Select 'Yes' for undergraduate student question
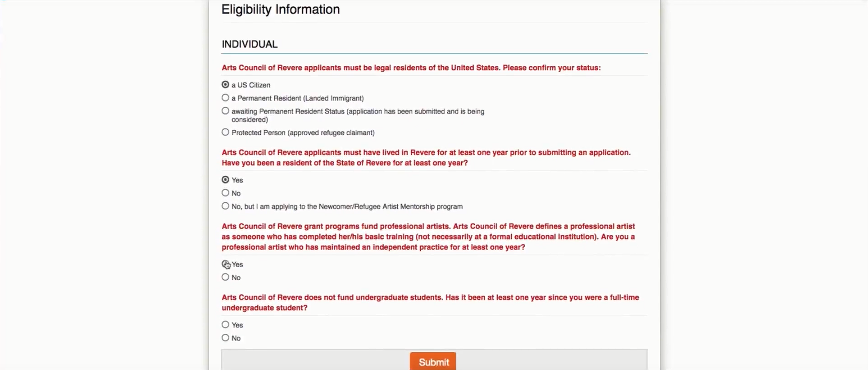Screen dimensions: 868x370 coord(225,325)
